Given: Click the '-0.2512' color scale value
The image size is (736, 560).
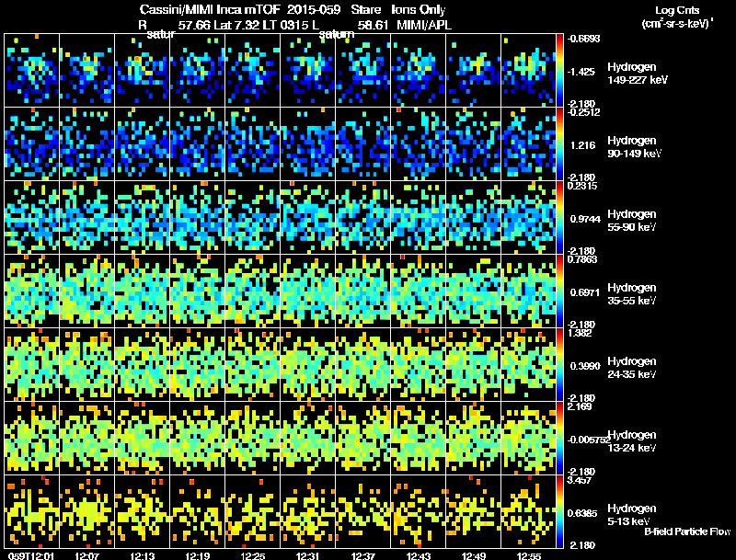Looking at the screenshot, I should point(583,112).
